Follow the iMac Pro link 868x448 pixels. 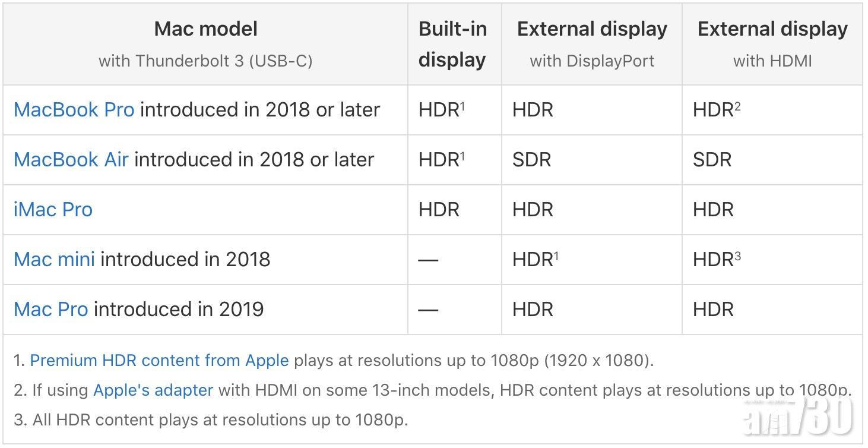point(53,210)
